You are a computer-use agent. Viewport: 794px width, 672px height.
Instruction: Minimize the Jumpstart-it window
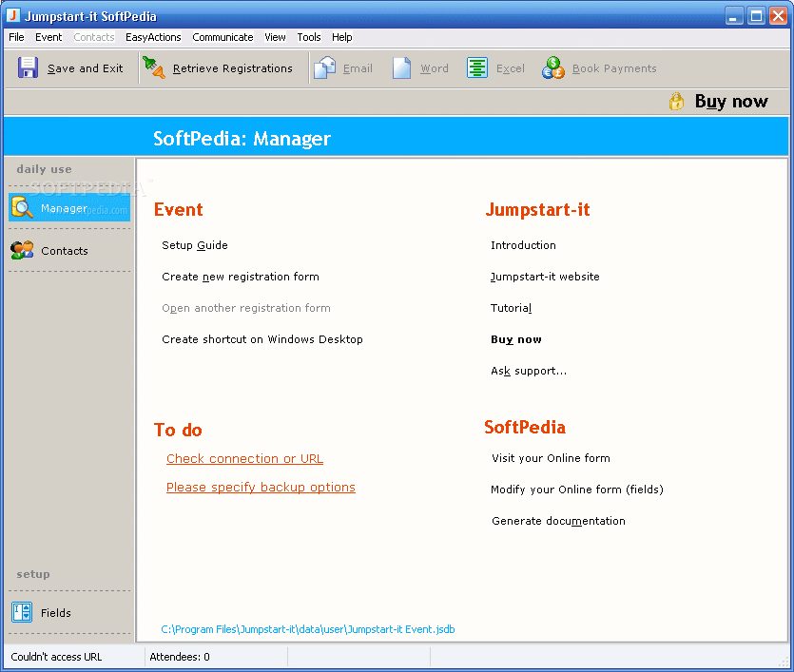point(733,16)
